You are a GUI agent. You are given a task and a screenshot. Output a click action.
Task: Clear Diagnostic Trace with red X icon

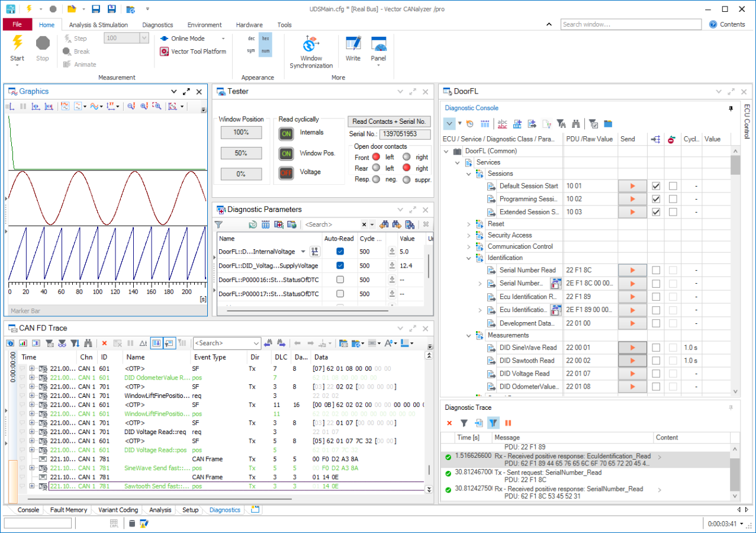click(449, 423)
